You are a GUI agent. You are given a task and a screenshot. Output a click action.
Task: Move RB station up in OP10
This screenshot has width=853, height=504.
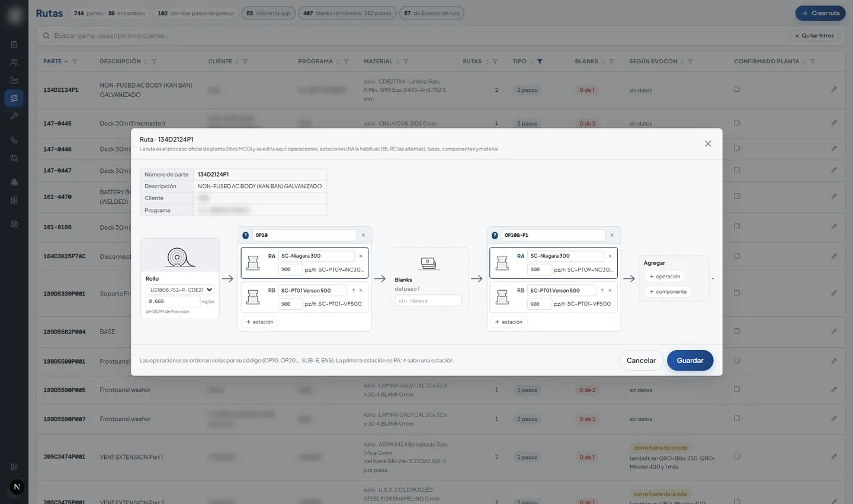pos(354,290)
